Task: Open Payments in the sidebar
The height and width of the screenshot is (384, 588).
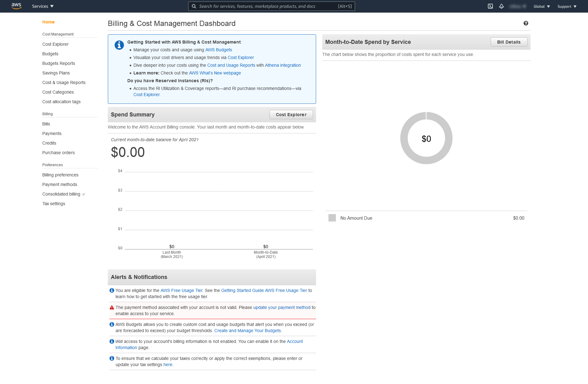Action: point(52,133)
